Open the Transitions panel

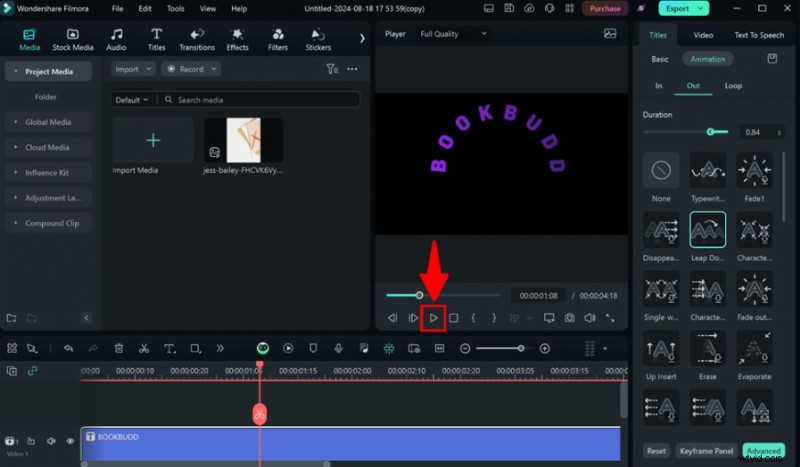click(x=196, y=39)
